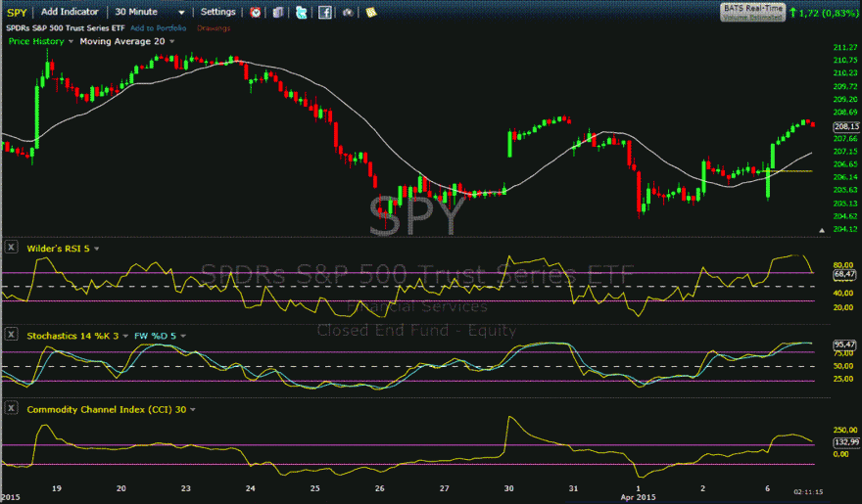This screenshot has height=504, width=862.
Task: Open the Settings menu
Action: (217, 12)
